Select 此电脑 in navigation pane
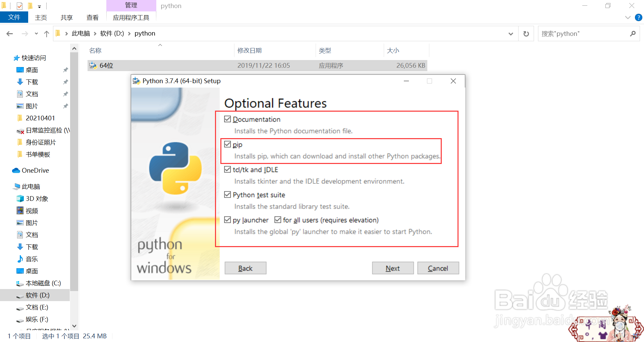Screen dimensions: 644x342 click(31, 187)
